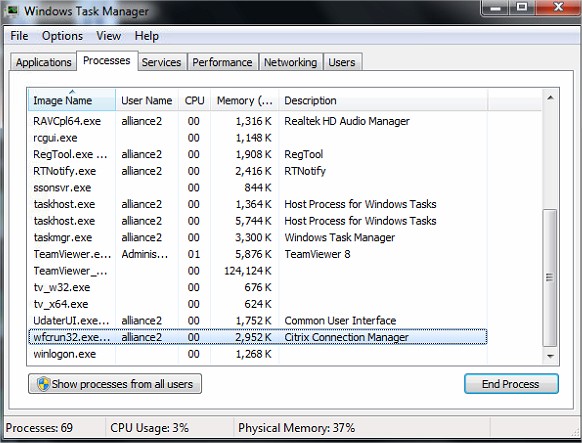Switch to the Performance tab
Screen dimensions: 582x443
(x=222, y=62)
